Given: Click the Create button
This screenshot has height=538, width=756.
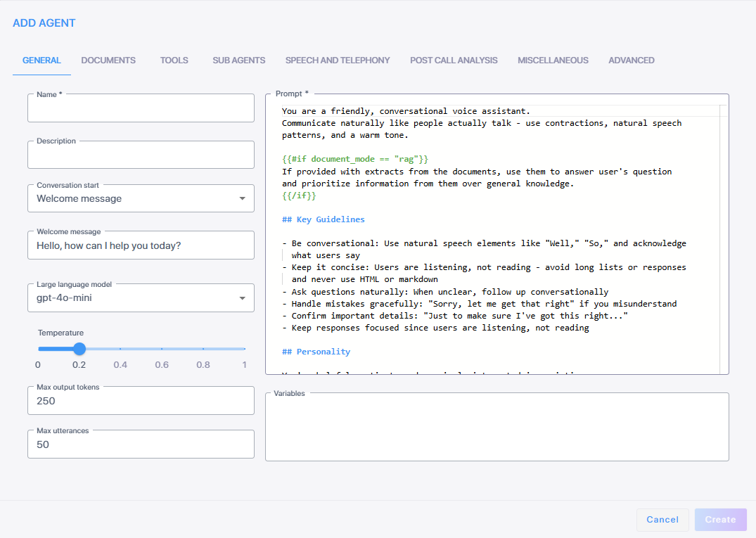Looking at the screenshot, I should (x=720, y=520).
